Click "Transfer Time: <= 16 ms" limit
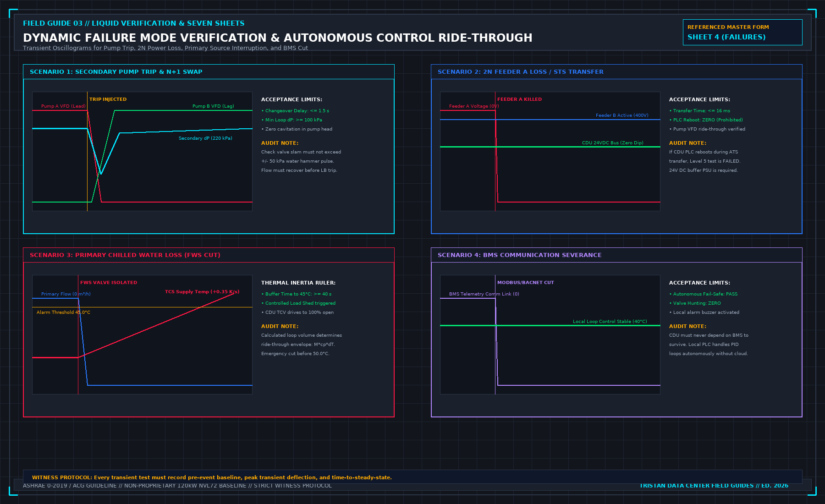 (700, 111)
